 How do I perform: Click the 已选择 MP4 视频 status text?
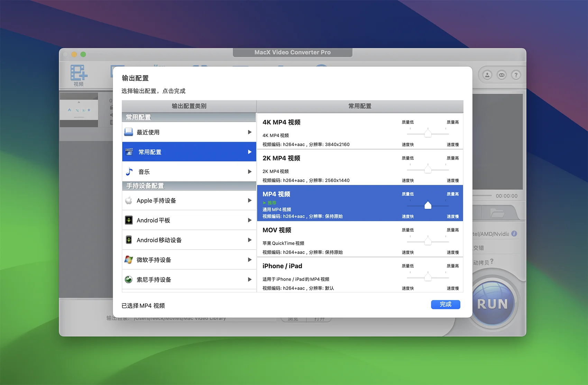pyautogui.click(x=143, y=306)
